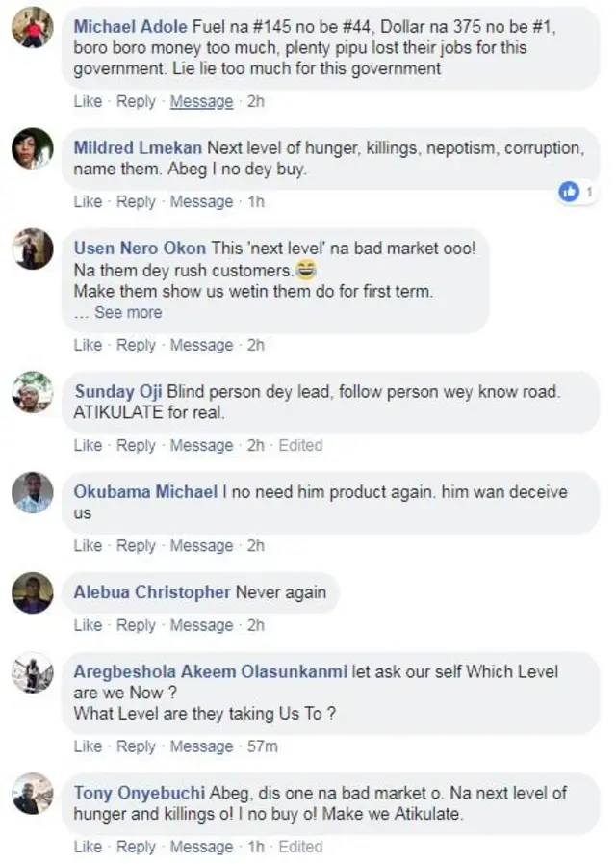Click Mildred Lmekan's profile avatar
Screen dimensions: 616x864
33,149
